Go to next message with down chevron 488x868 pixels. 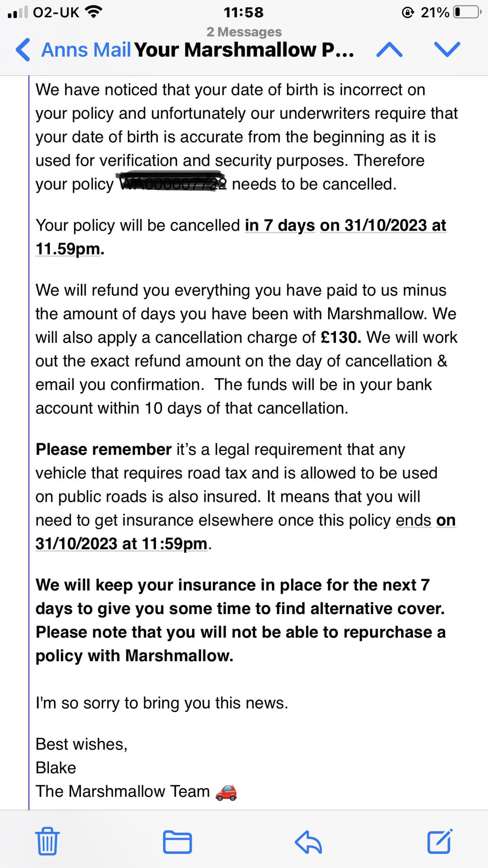pos(447,50)
